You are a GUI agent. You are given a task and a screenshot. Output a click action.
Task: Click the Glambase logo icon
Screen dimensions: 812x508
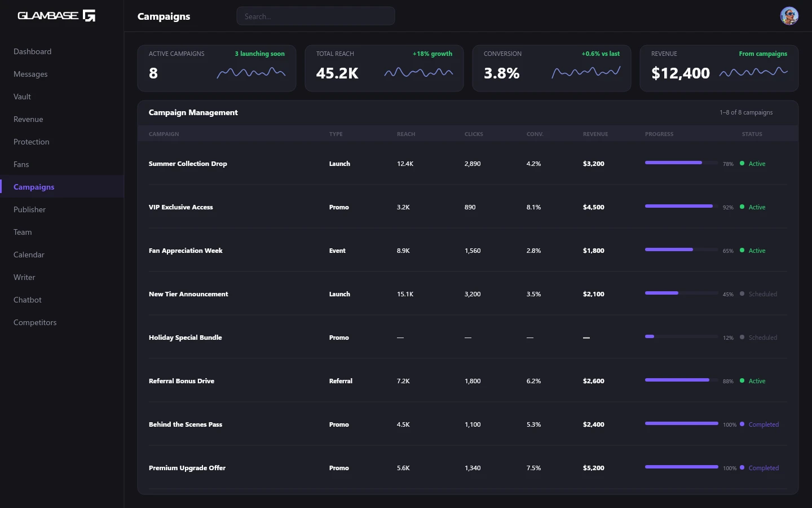point(89,16)
